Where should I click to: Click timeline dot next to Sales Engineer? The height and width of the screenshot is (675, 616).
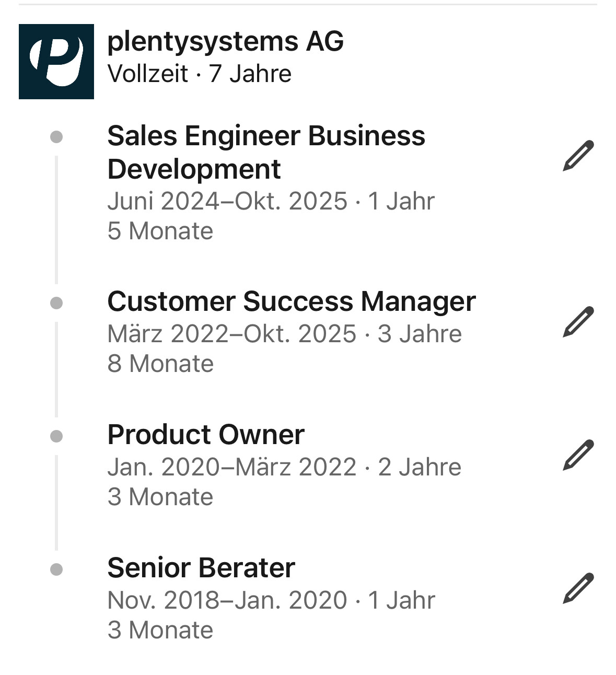tap(56, 137)
